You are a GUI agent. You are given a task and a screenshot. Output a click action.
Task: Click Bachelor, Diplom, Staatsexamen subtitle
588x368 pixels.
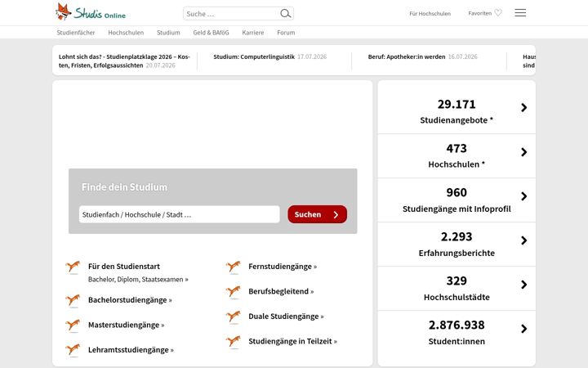point(138,280)
